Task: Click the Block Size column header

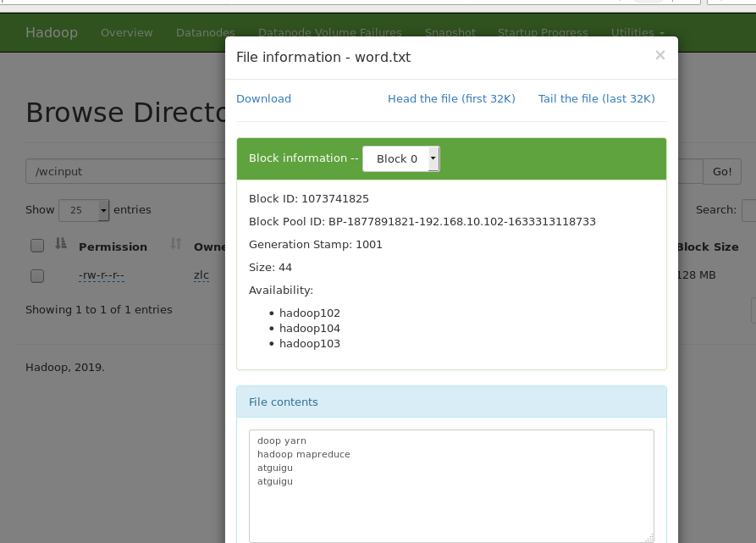Action: [708, 247]
